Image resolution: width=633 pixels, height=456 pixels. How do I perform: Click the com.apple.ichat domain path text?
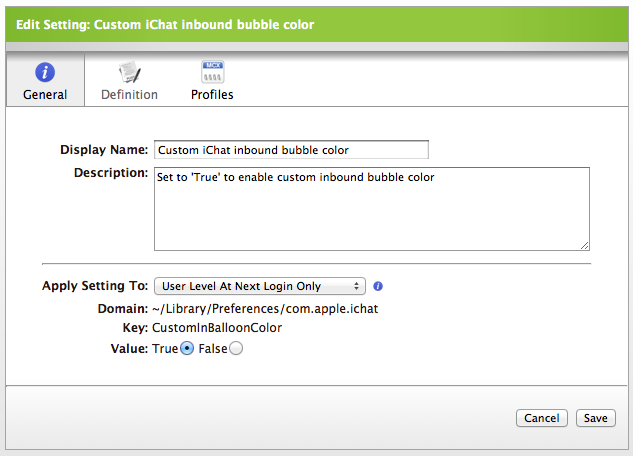tap(265, 309)
